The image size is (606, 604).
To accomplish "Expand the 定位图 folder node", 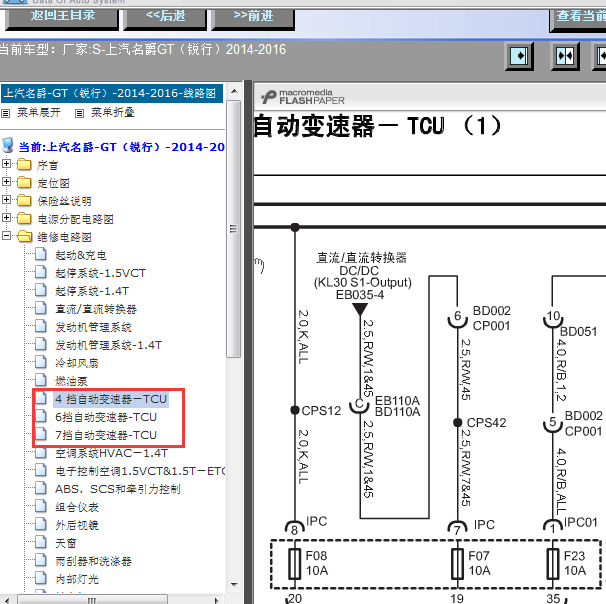I will (x=6, y=182).
